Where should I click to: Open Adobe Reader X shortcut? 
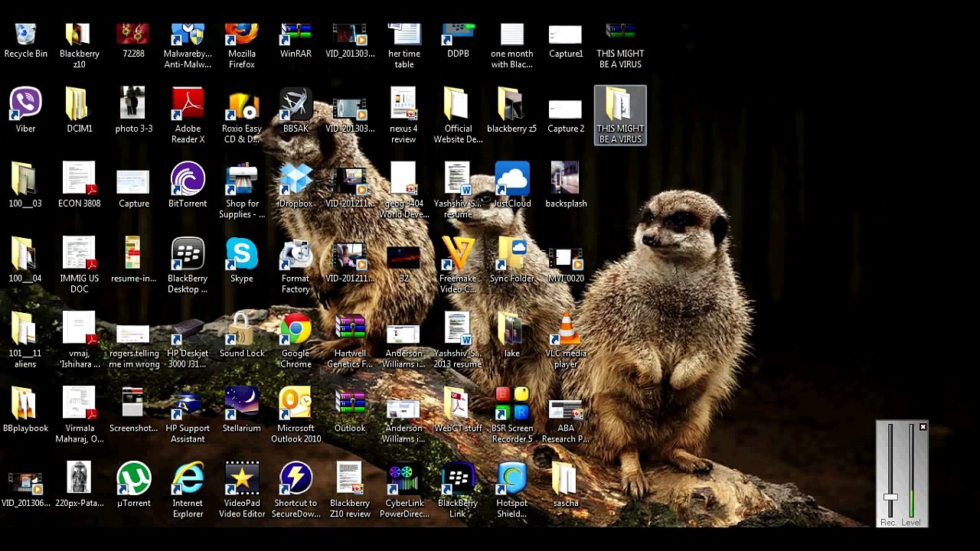click(x=188, y=116)
